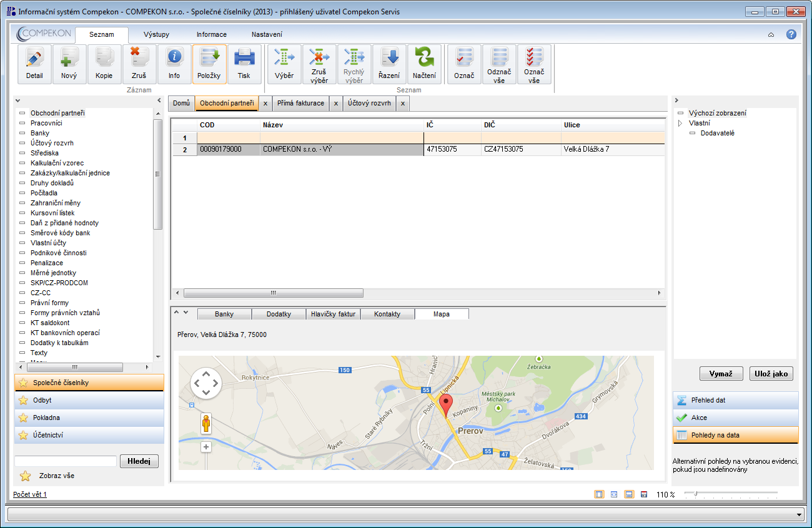Collapse the ribbon using the top-right chevron
The width and height of the screenshot is (812, 528).
tap(771, 35)
